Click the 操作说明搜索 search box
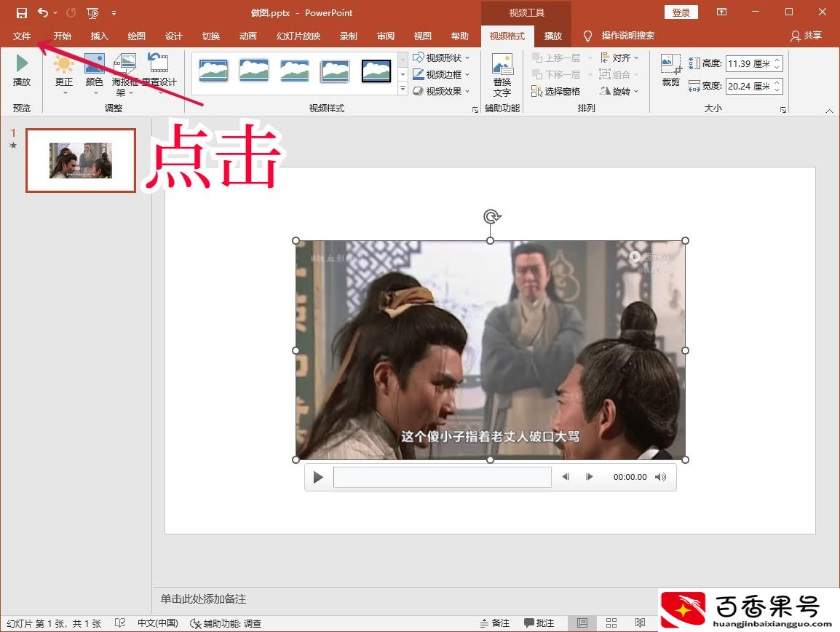840x632 pixels. (x=628, y=36)
